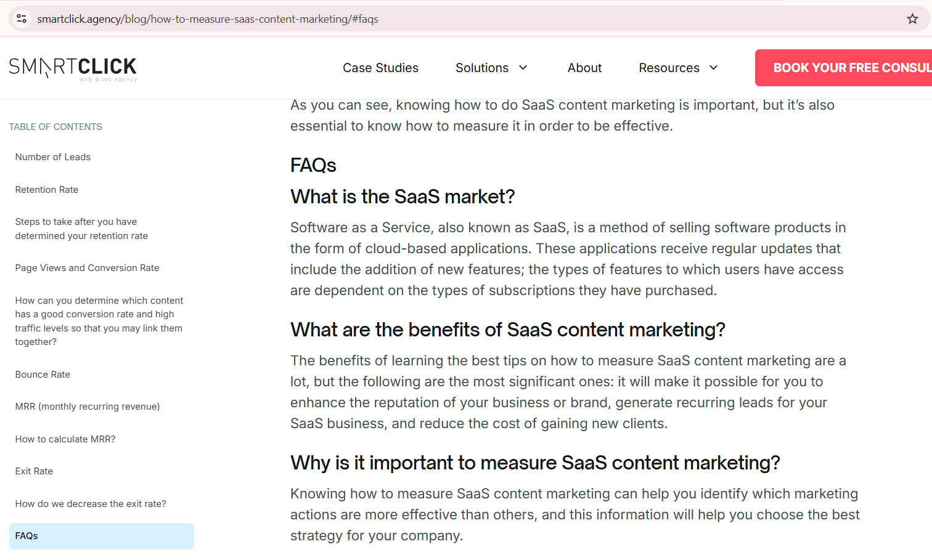Click the SmartClick agency logo
This screenshot has height=560, width=932.
pyautogui.click(x=73, y=68)
